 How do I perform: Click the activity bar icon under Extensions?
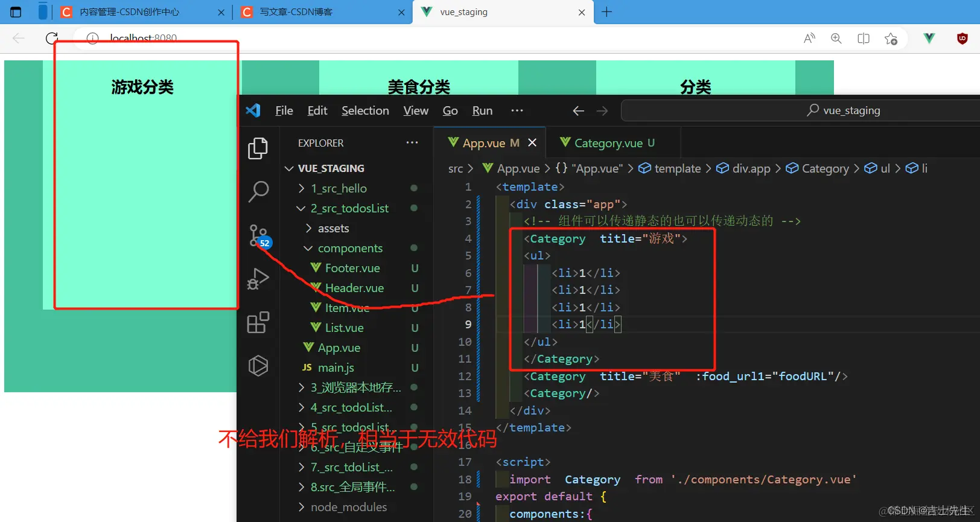[258, 366]
